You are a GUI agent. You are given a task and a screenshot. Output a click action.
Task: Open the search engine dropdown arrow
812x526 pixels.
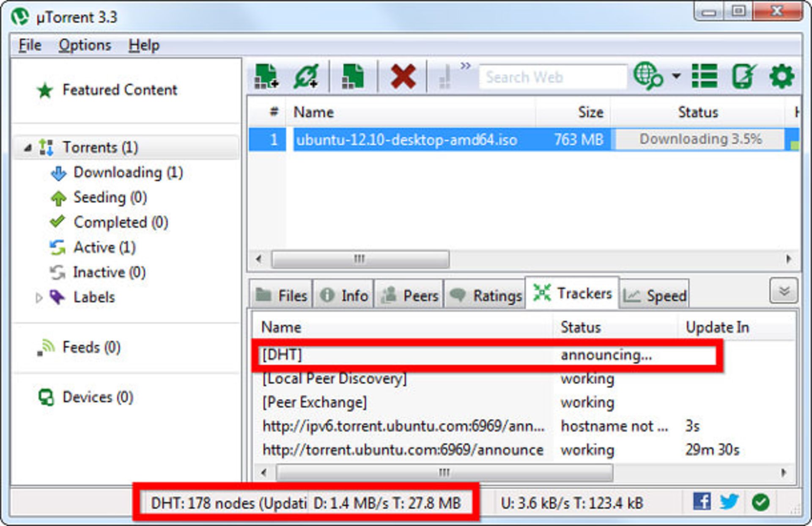pyautogui.click(x=676, y=76)
